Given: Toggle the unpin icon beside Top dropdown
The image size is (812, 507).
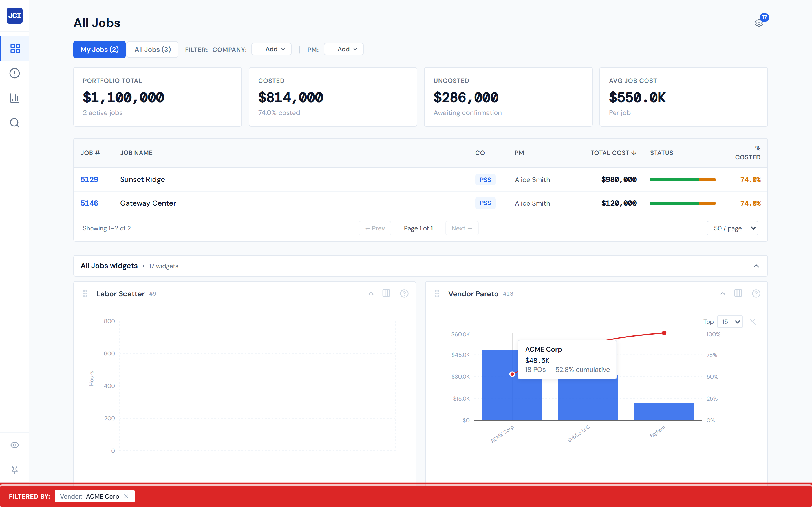Looking at the screenshot, I should [753, 322].
